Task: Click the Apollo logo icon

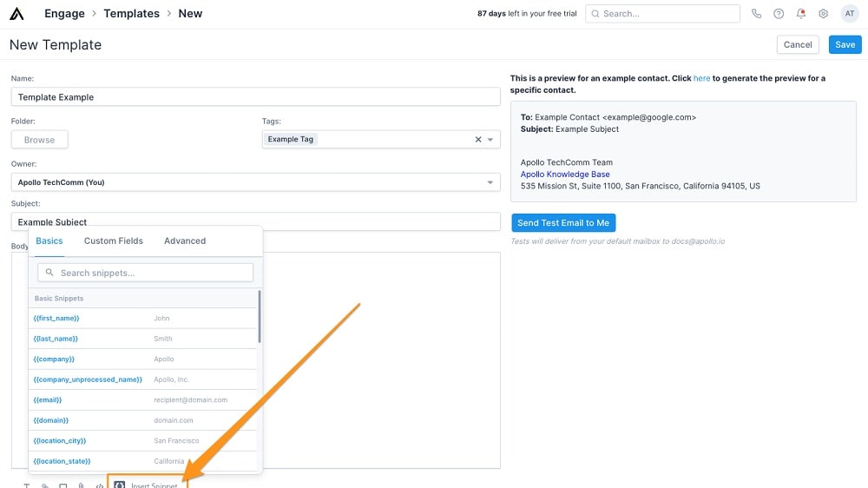Action: coord(16,13)
